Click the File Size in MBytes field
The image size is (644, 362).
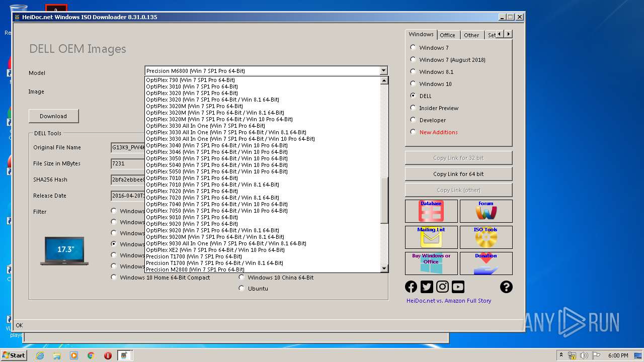pyautogui.click(x=128, y=163)
